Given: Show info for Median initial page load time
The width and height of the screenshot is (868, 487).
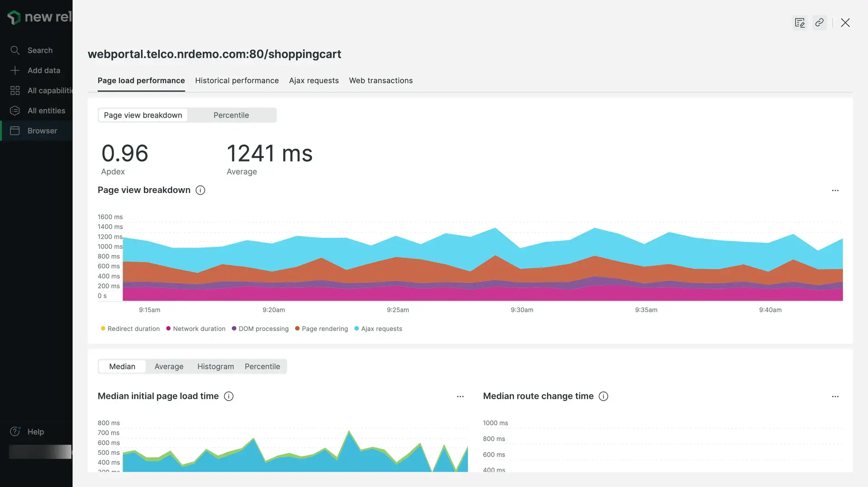Looking at the screenshot, I should 229,396.
